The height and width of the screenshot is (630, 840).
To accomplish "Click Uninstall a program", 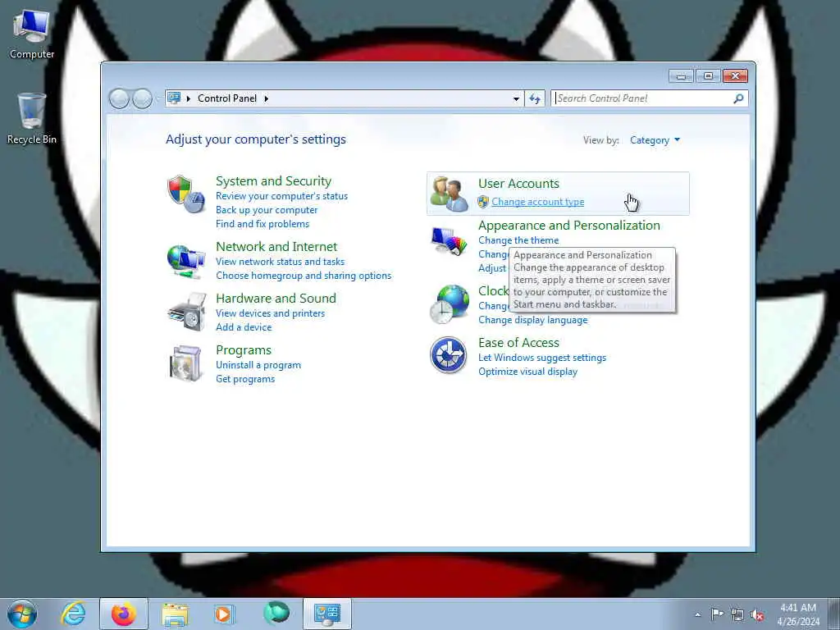I will [x=258, y=365].
